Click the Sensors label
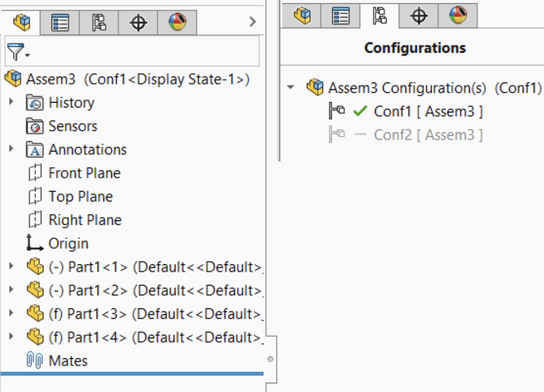The height and width of the screenshot is (392, 544). tap(73, 127)
